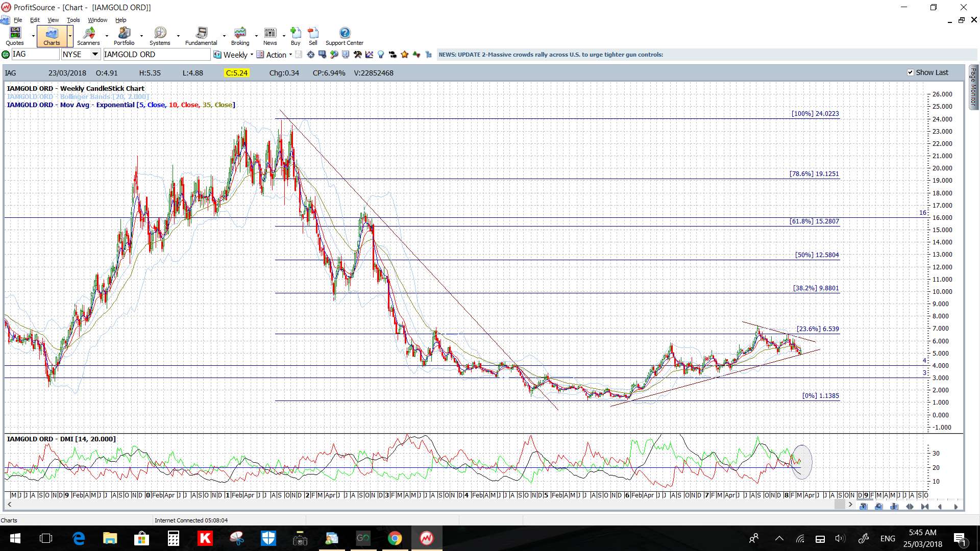Click the orange star favorites icon

pos(404,55)
